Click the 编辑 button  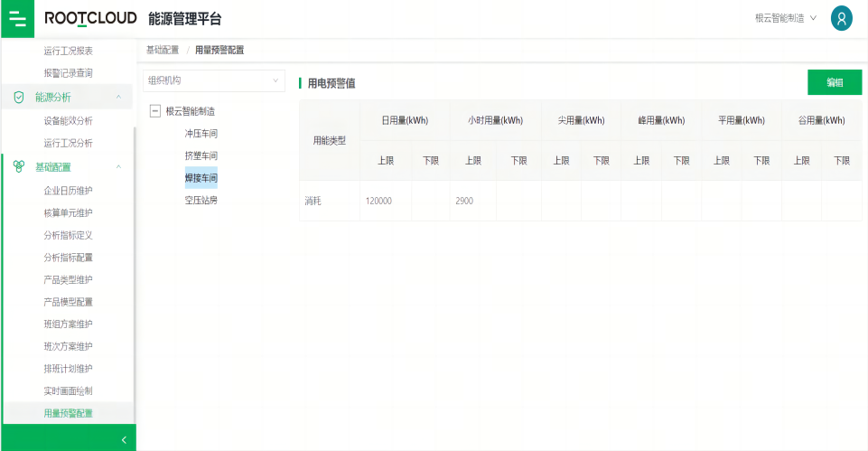[x=834, y=82]
